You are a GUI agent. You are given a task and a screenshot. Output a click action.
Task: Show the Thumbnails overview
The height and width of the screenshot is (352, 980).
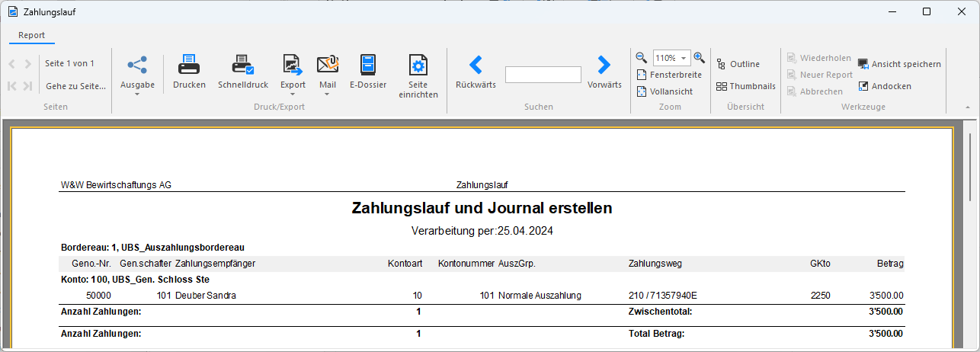click(745, 86)
